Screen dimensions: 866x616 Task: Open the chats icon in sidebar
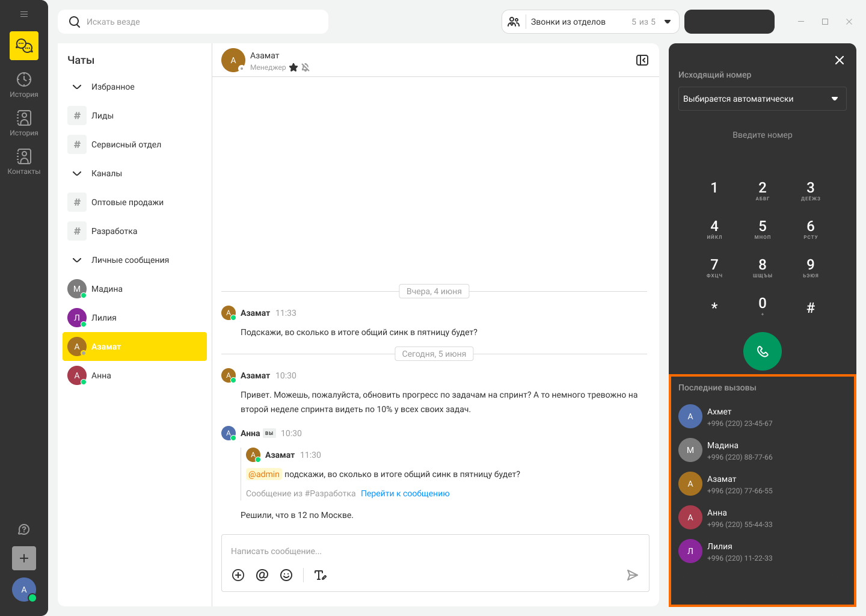pyautogui.click(x=24, y=46)
